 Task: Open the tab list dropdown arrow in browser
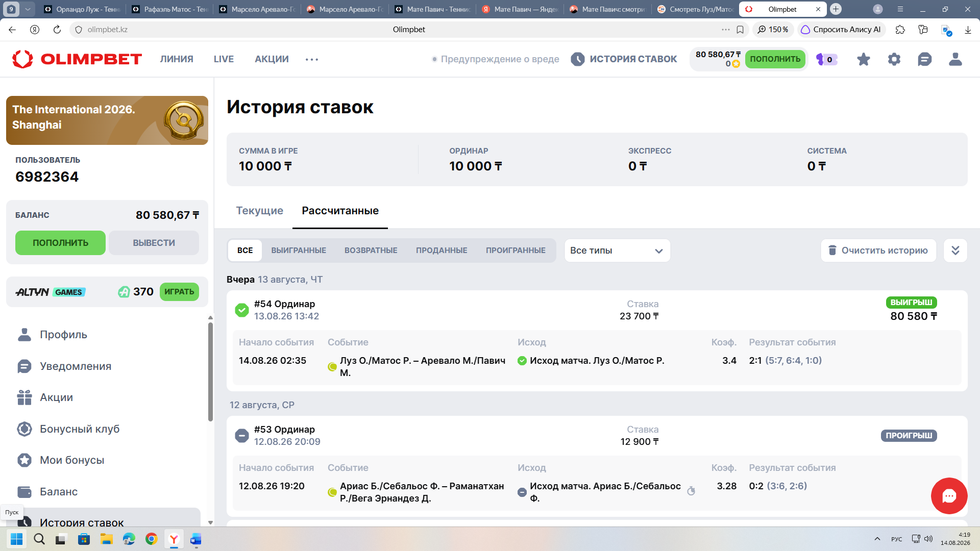(x=28, y=9)
